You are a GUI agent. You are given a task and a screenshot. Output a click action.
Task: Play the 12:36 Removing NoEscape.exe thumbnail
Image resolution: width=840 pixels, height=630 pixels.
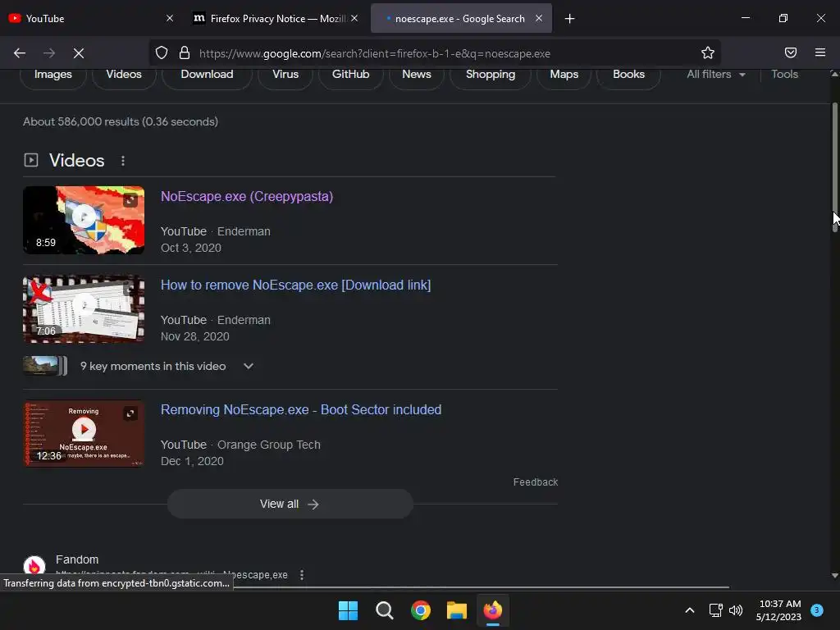[x=84, y=433]
